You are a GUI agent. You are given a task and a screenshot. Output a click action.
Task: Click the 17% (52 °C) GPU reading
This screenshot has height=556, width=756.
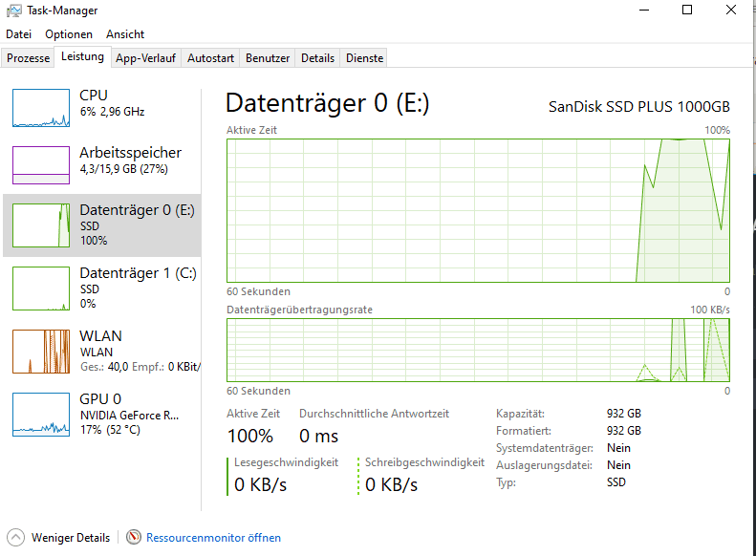click(111, 430)
